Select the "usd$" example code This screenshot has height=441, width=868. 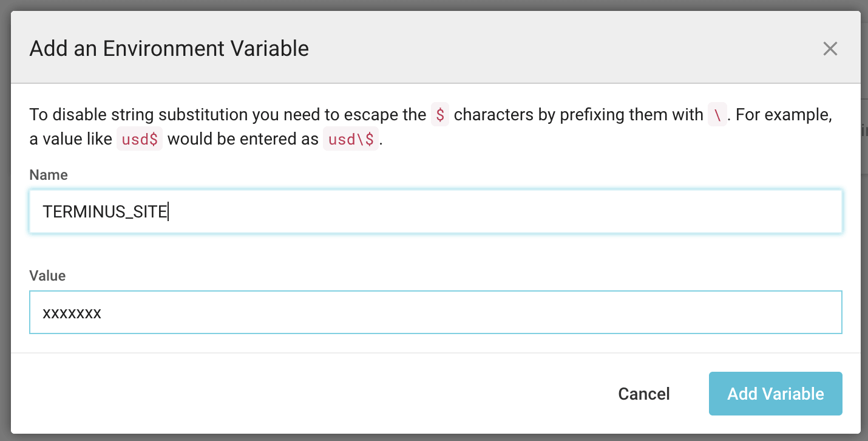pyautogui.click(x=139, y=139)
